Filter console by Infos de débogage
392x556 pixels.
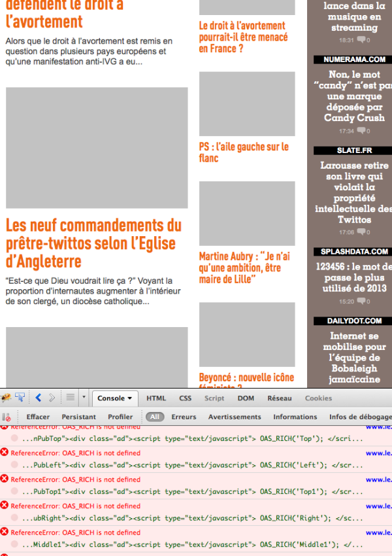pyautogui.click(x=361, y=417)
